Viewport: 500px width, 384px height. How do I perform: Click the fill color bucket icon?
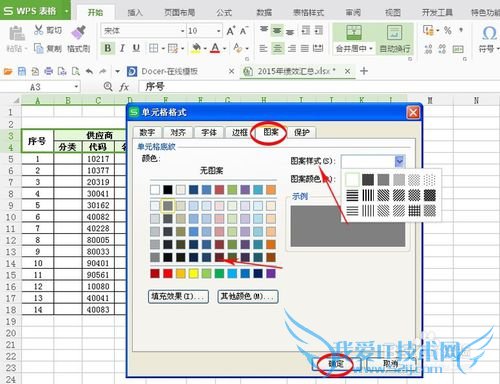(196, 48)
